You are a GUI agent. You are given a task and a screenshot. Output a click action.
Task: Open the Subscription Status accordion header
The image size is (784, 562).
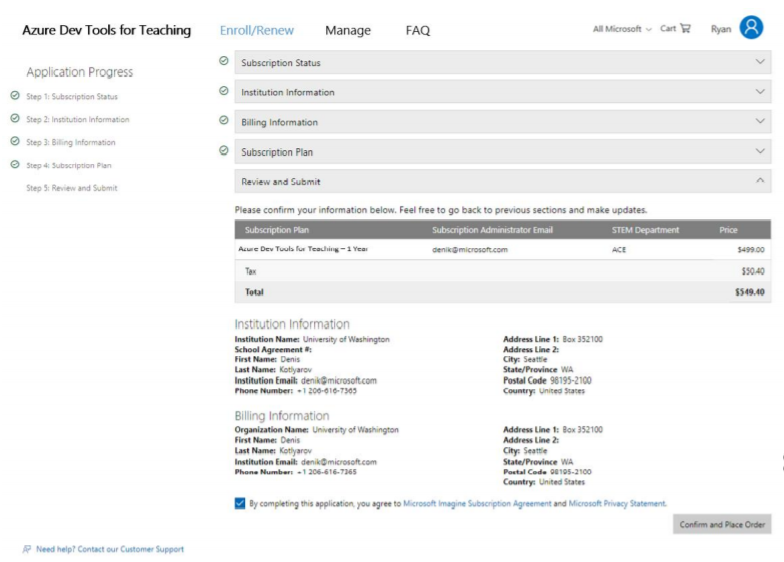click(502, 62)
